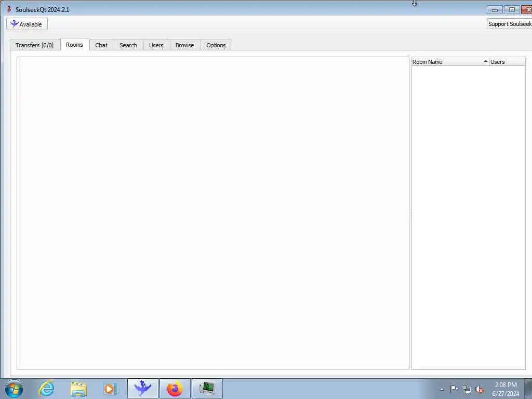Viewport: 532px width, 399px height.
Task: Click the network status tray icon
Action: point(467,389)
